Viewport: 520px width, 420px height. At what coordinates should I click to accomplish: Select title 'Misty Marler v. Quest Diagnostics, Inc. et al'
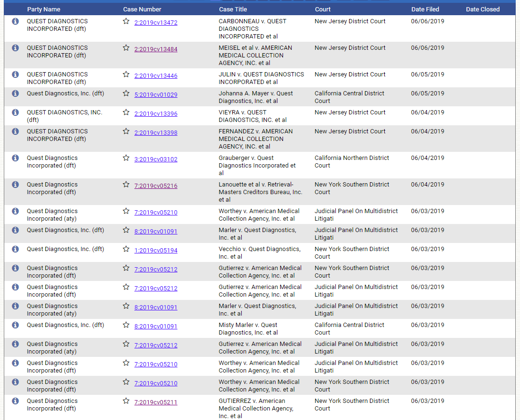(248, 328)
